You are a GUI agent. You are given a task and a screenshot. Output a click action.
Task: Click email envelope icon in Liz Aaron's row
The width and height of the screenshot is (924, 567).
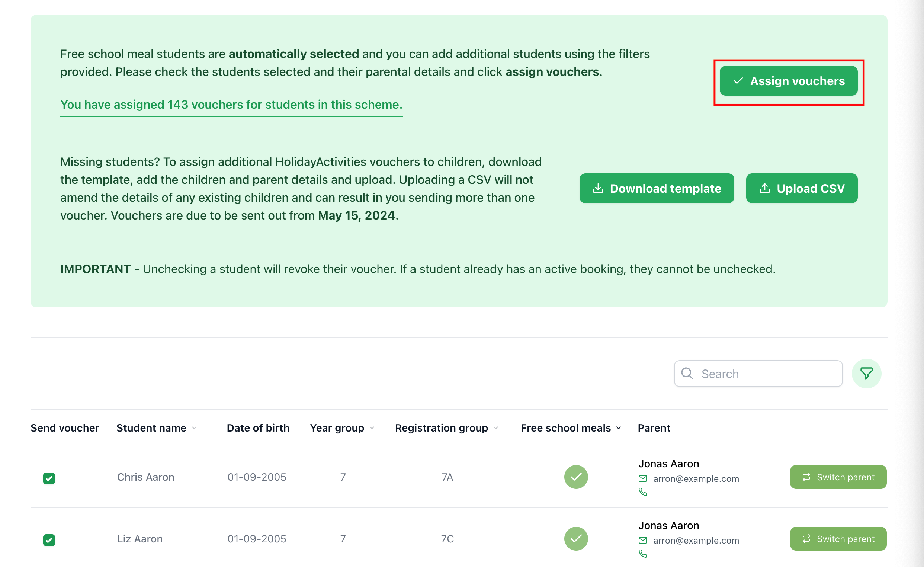(x=642, y=540)
